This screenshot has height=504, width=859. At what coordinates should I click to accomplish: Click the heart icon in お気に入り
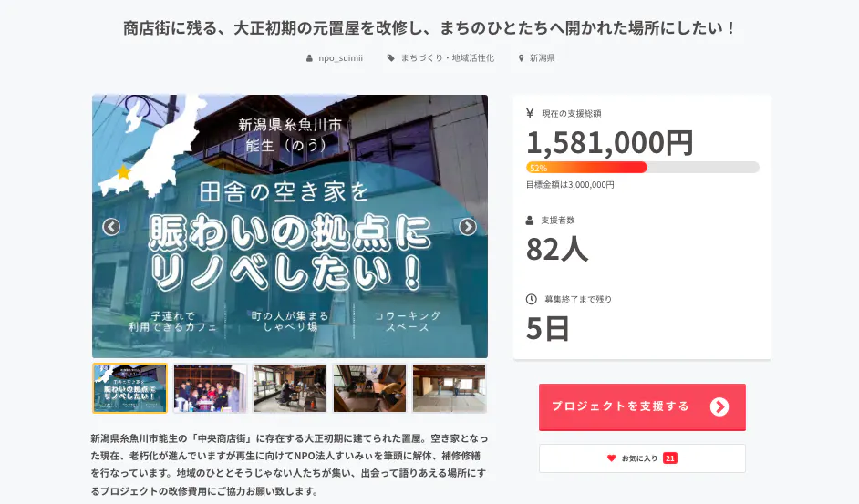click(x=611, y=458)
